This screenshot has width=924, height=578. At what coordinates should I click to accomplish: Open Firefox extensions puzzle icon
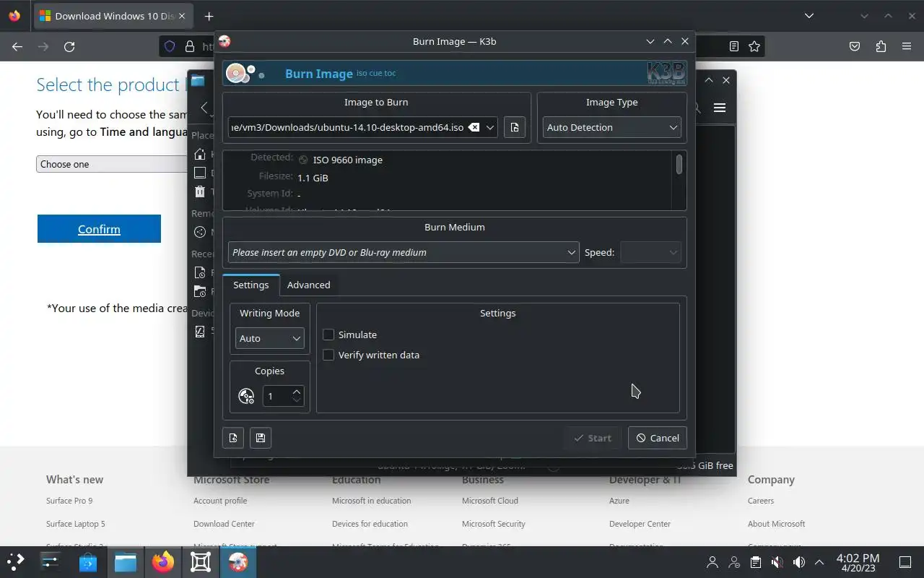pos(881,46)
